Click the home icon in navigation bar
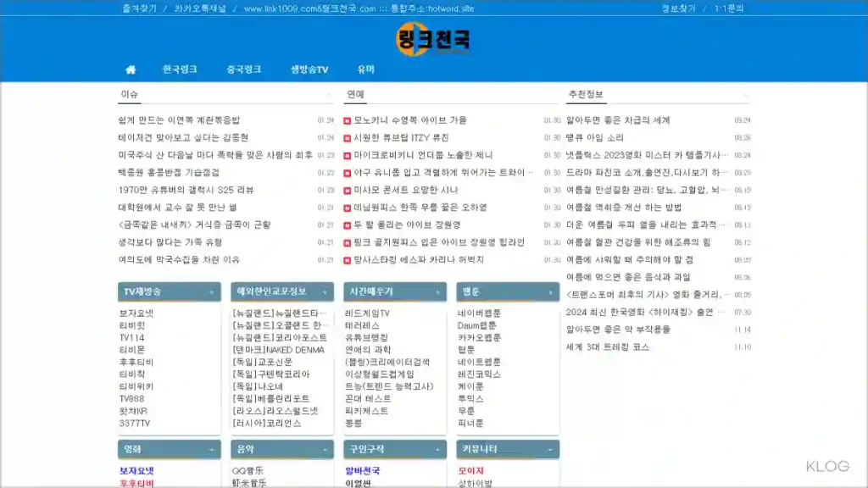The width and height of the screenshot is (868, 488). pos(131,69)
